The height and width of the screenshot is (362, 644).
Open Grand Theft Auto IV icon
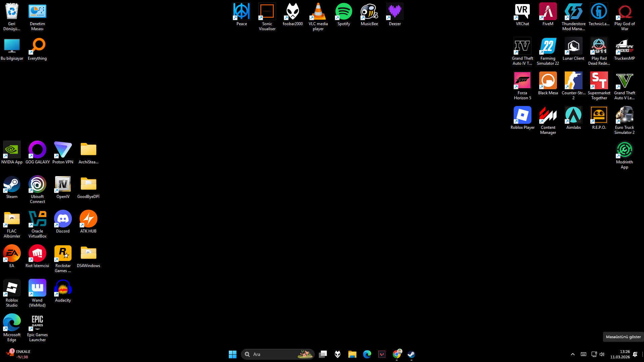click(522, 51)
